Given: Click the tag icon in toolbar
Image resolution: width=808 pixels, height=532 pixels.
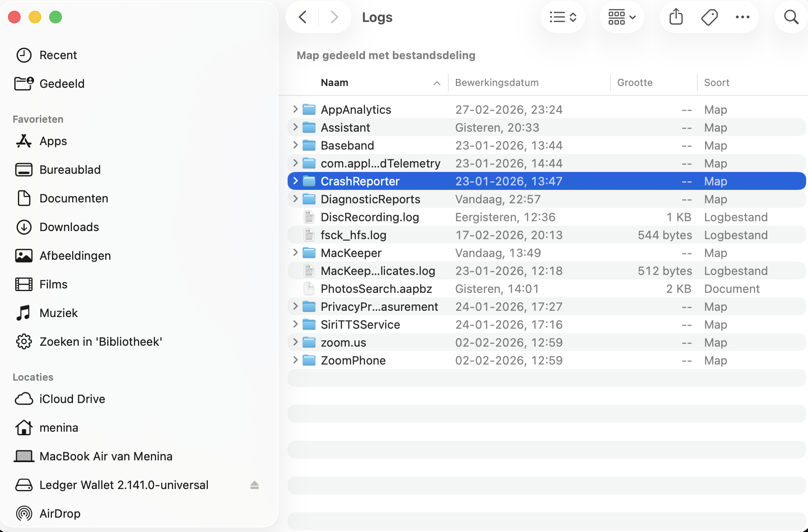Looking at the screenshot, I should point(709,17).
